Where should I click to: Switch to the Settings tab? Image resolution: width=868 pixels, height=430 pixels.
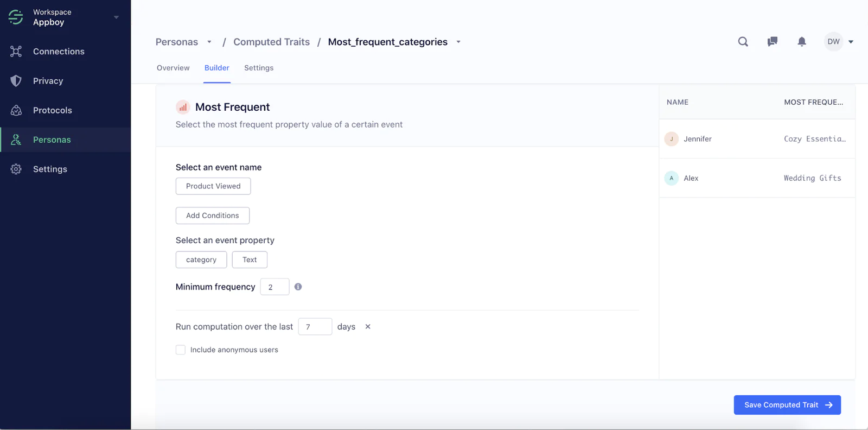coord(259,68)
